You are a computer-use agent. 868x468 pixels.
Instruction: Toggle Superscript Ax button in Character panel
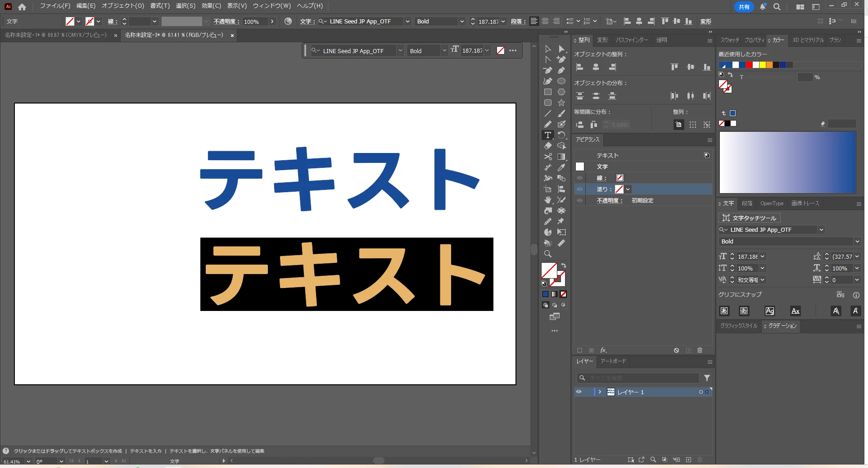pyautogui.click(x=796, y=311)
